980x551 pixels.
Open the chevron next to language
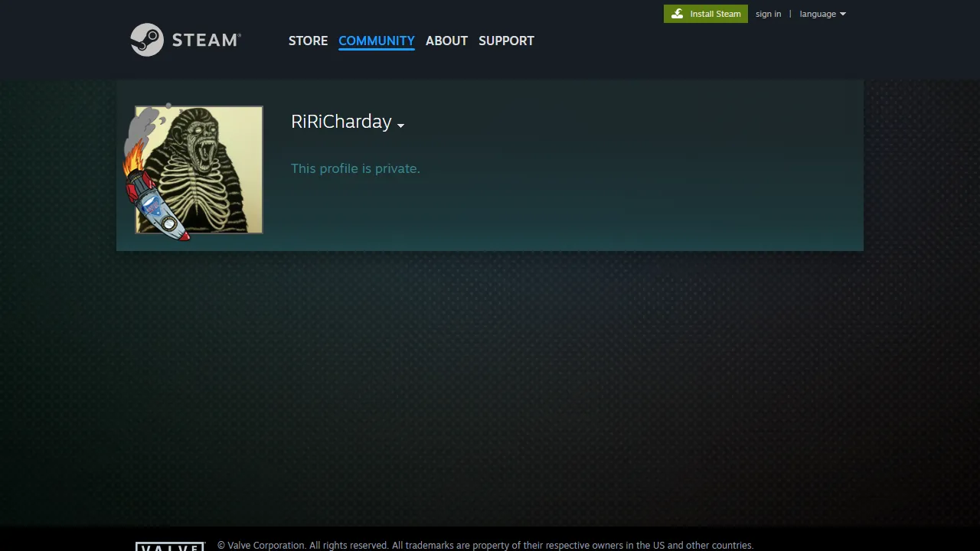[842, 14]
